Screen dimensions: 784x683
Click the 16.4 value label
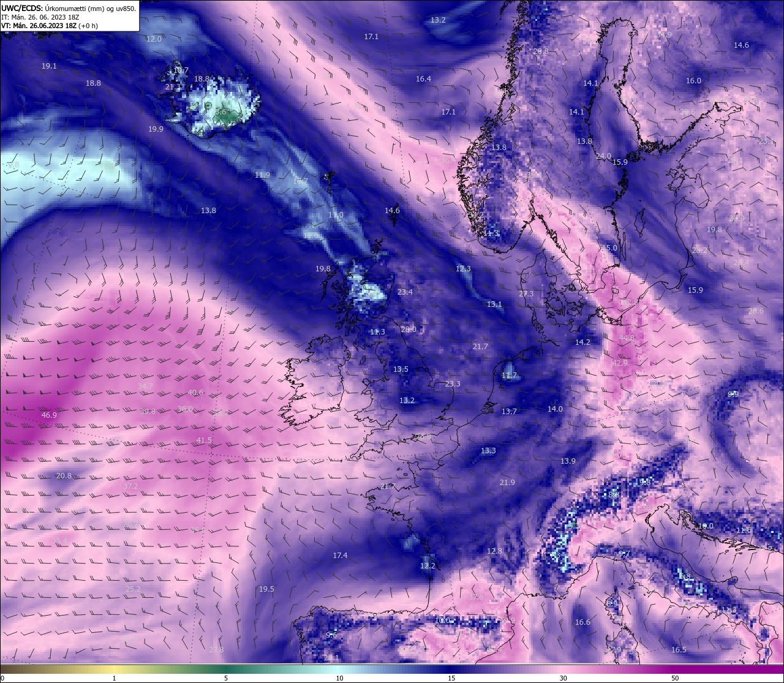423,79
